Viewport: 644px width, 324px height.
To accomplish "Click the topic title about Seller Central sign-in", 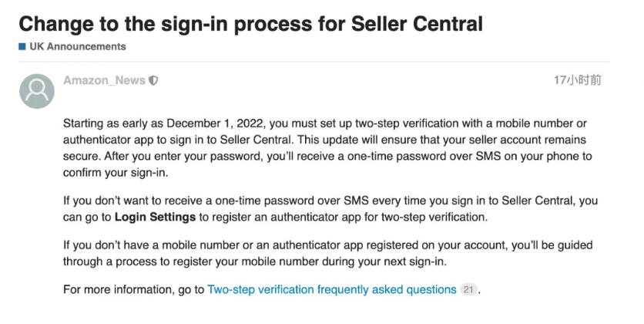I will [x=250, y=24].
